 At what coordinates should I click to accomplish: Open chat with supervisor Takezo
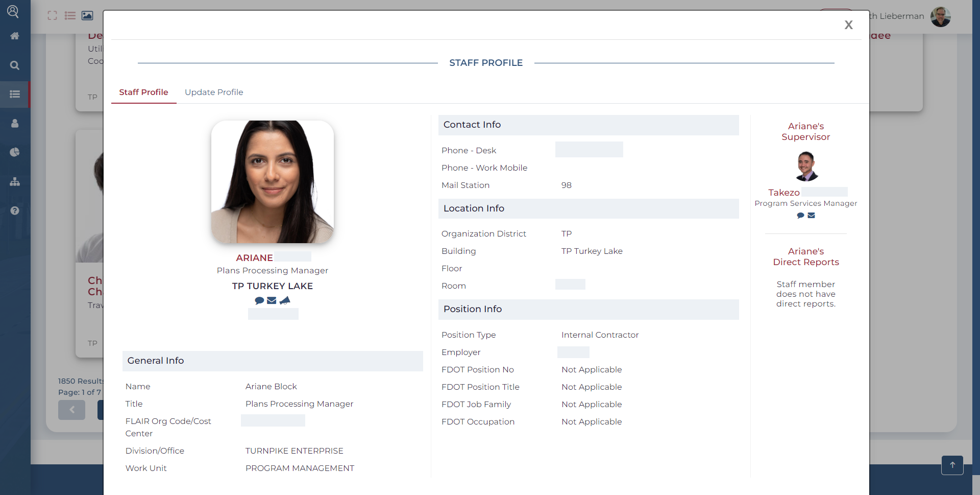point(800,216)
